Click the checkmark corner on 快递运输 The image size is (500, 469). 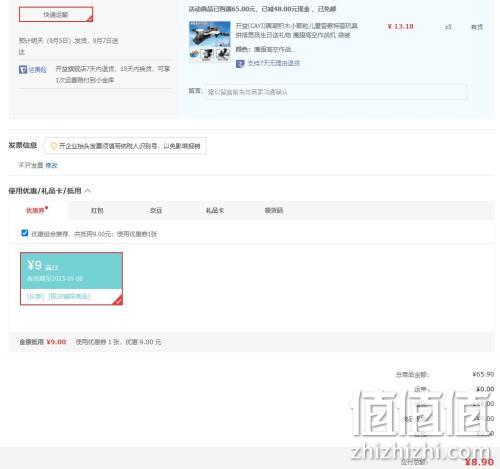point(89,19)
